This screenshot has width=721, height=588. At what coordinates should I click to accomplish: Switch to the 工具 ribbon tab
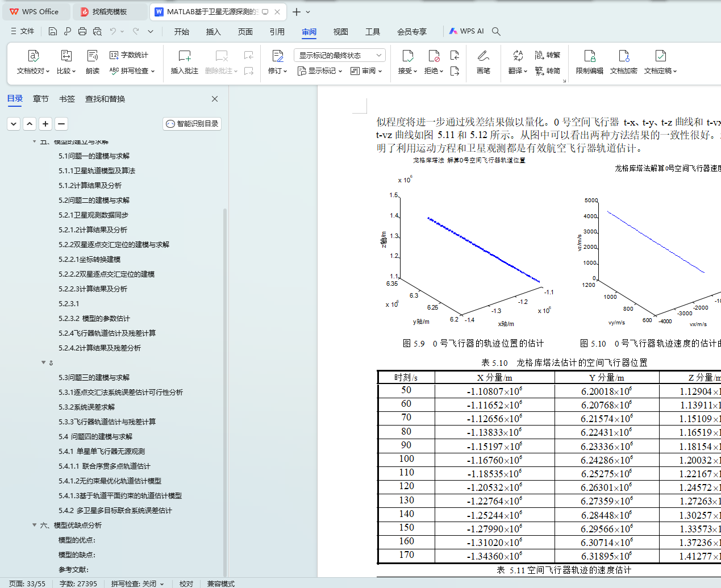373,32
